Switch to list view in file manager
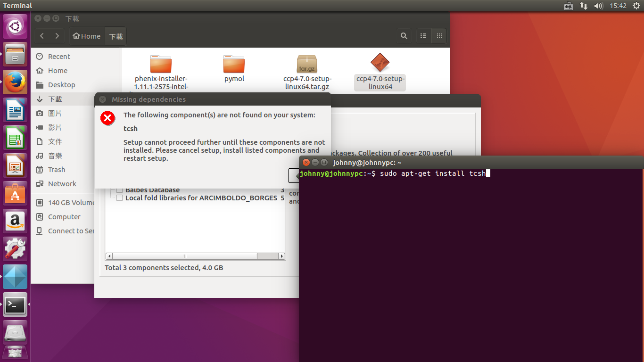The height and width of the screenshot is (362, 644). point(423,36)
